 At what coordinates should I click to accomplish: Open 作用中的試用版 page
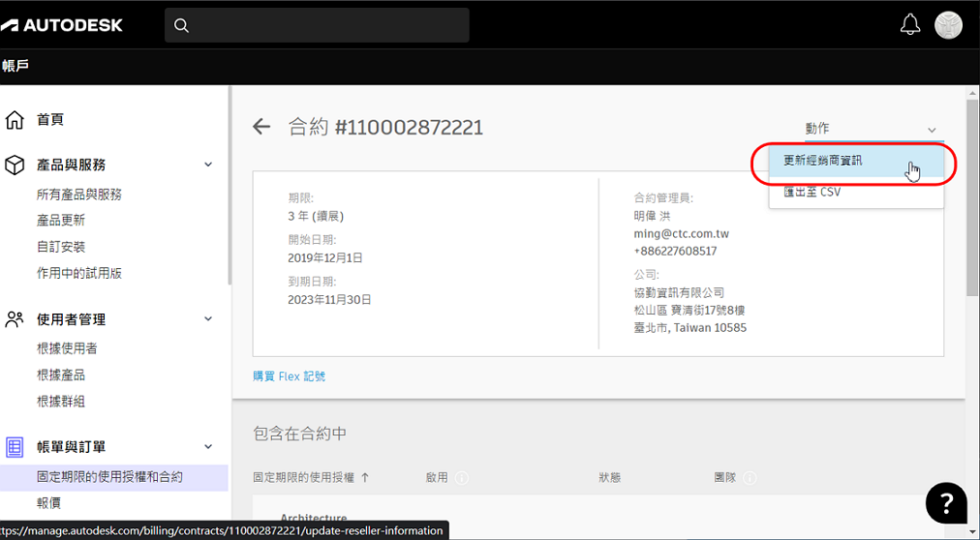(78, 273)
